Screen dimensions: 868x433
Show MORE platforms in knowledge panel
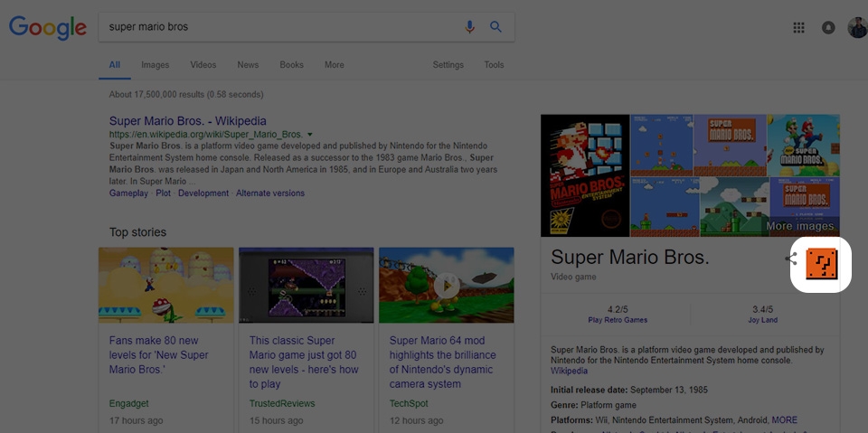[785, 420]
